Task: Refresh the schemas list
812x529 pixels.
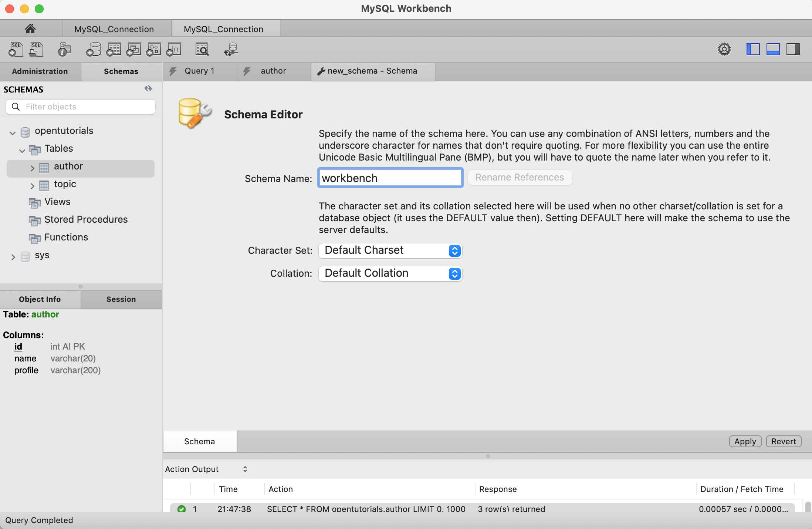Action: coord(148,88)
